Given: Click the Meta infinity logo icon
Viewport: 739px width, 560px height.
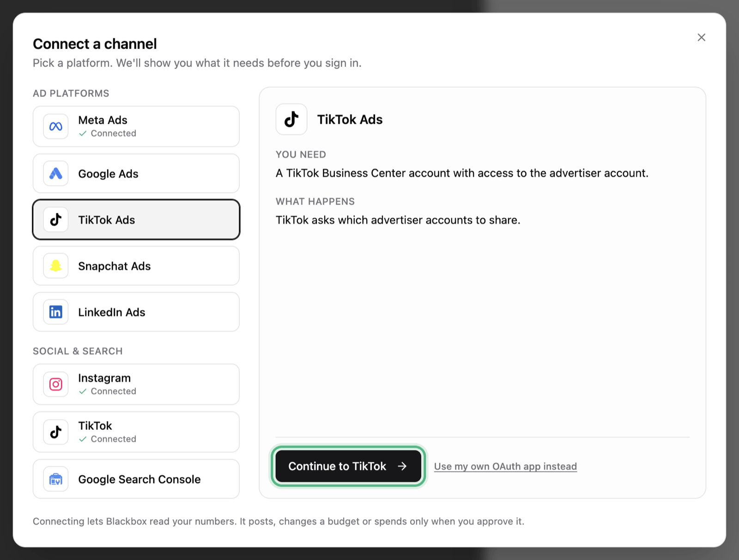Looking at the screenshot, I should pyautogui.click(x=56, y=126).
